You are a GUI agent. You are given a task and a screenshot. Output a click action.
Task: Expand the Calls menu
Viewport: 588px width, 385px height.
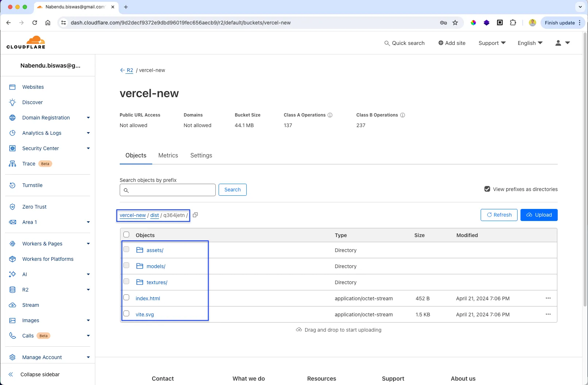coord(88,336)
